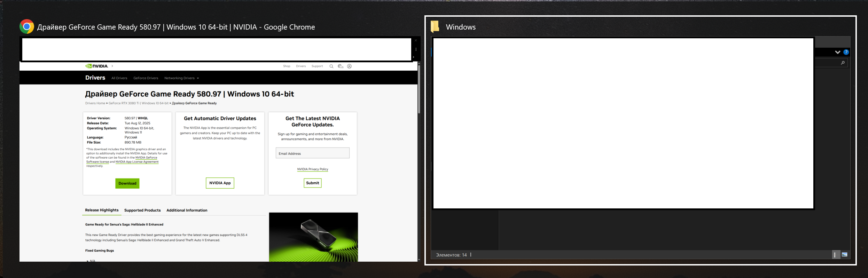Go to GeForce Drivers section
Image resolution: width=868 pixels, height=278 pixels.
(x=146, y=78)
